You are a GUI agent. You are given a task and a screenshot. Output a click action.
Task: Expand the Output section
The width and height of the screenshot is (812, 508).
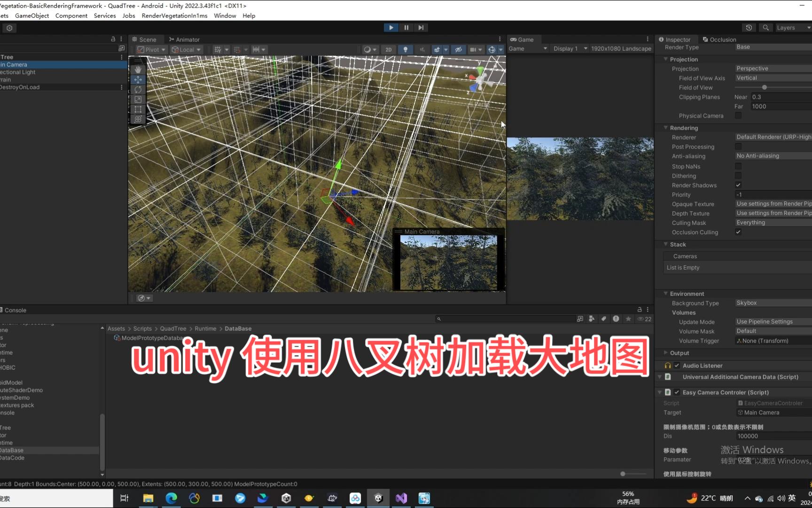point(666,353)
